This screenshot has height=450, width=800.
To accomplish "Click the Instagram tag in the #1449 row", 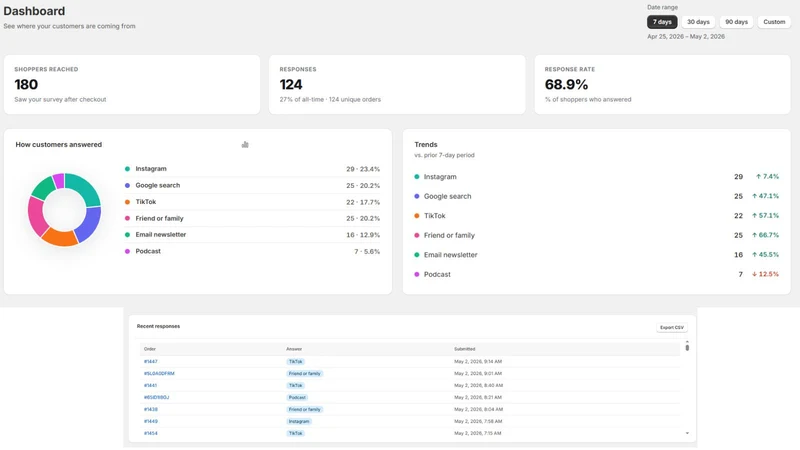I will pos(299,421).
